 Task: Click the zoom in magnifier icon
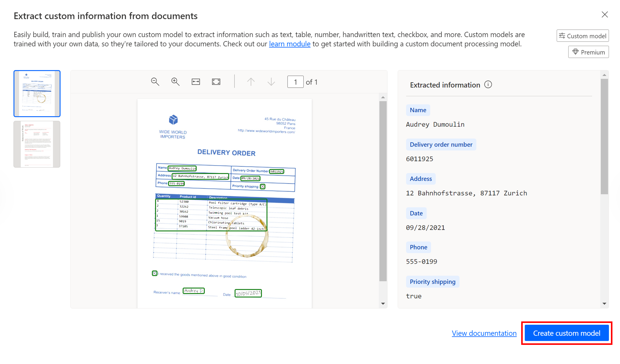(175, 82)
